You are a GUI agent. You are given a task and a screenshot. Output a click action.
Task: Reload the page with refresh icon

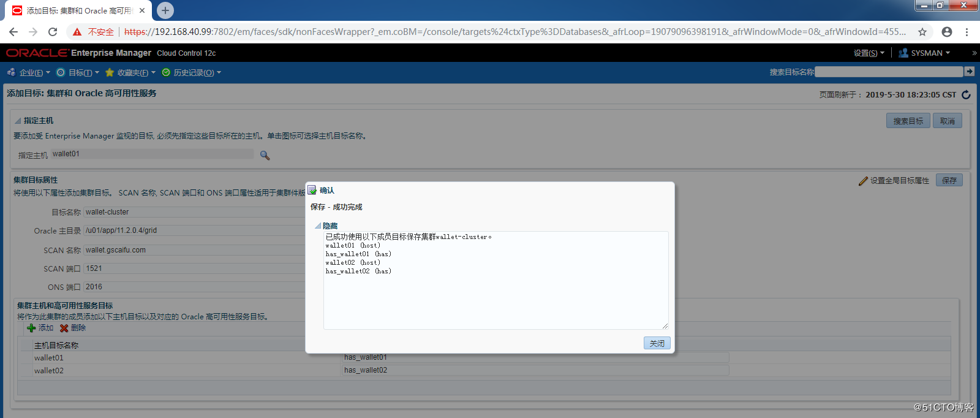coord(53,32)
